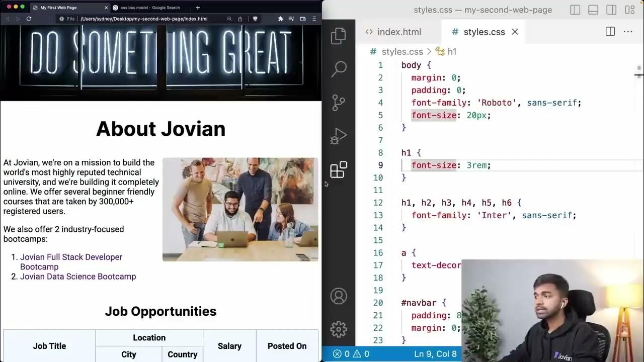Open the browser extensions puzzle icon
Viewport: 644px width, 362px height.
coord(280,19)
